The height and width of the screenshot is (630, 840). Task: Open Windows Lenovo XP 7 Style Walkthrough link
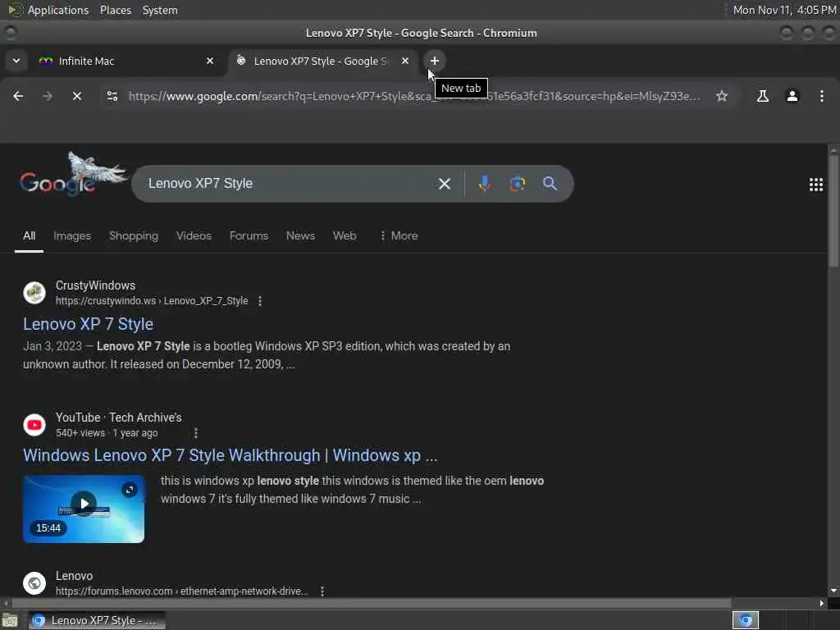231,455
